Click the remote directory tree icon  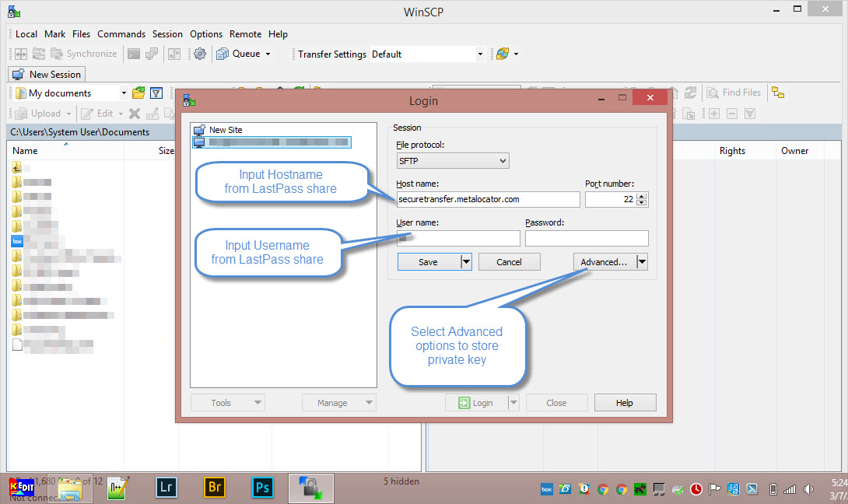click(x=778, y=93)
